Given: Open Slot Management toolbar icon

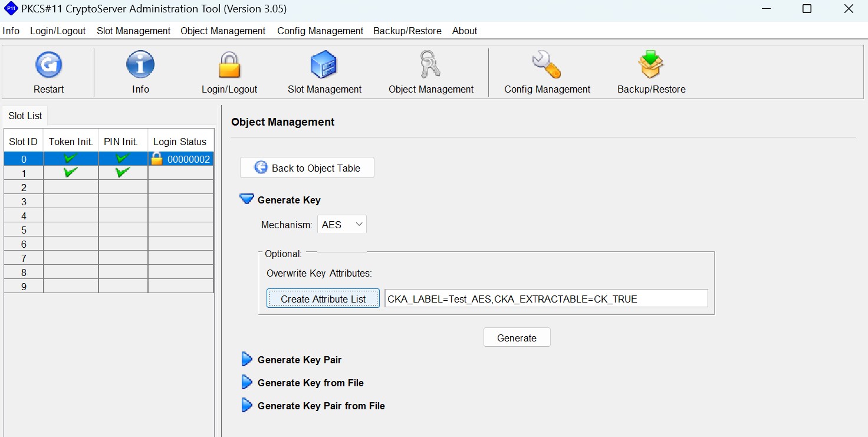Looking at the screenshot, I should 324,64.
